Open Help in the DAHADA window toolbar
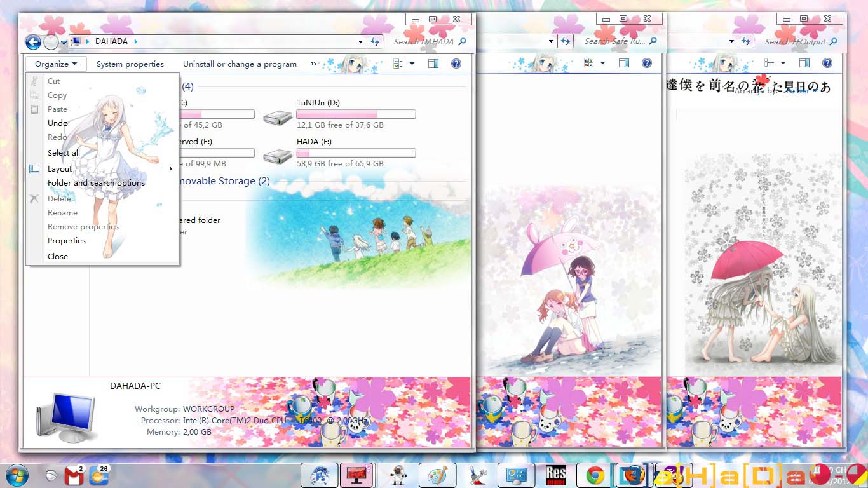Screen dimensions: 868x488 456,64
